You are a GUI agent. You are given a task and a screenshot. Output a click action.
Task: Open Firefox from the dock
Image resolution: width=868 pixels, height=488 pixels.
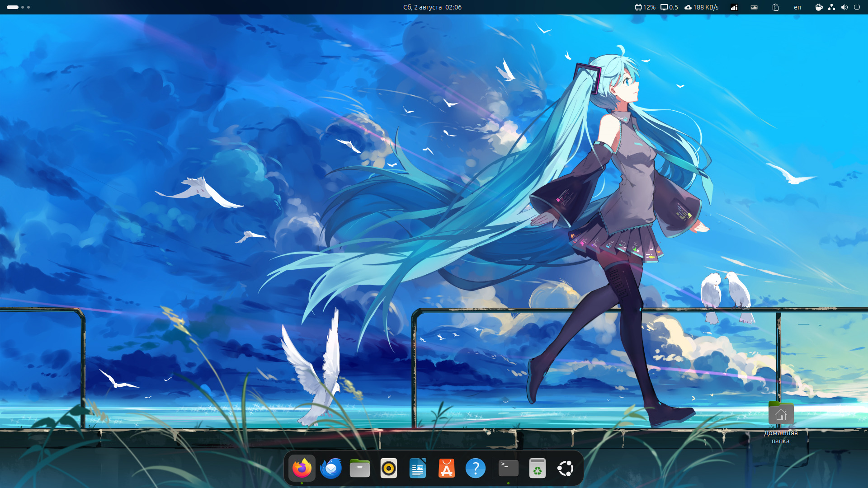[302, 468]
